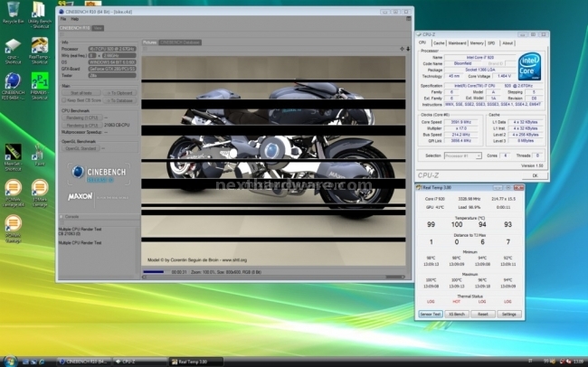588x367 pixels.
Task: Click the picture zoom arrow icon in Cinebench
Action: tap(408, 49)
